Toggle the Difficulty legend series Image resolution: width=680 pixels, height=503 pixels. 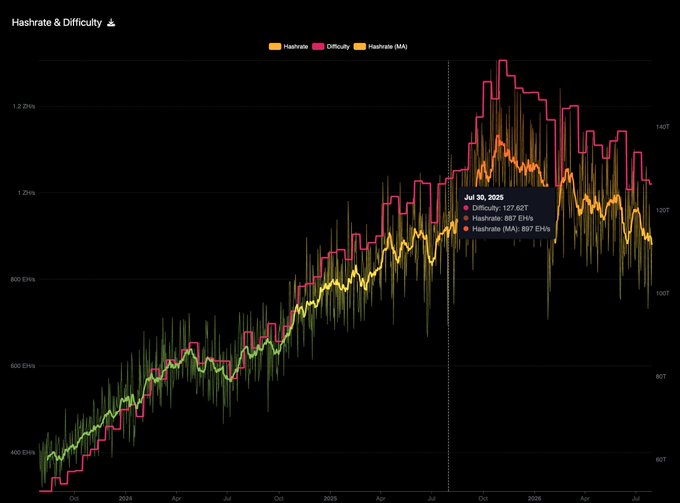[331, 46]
